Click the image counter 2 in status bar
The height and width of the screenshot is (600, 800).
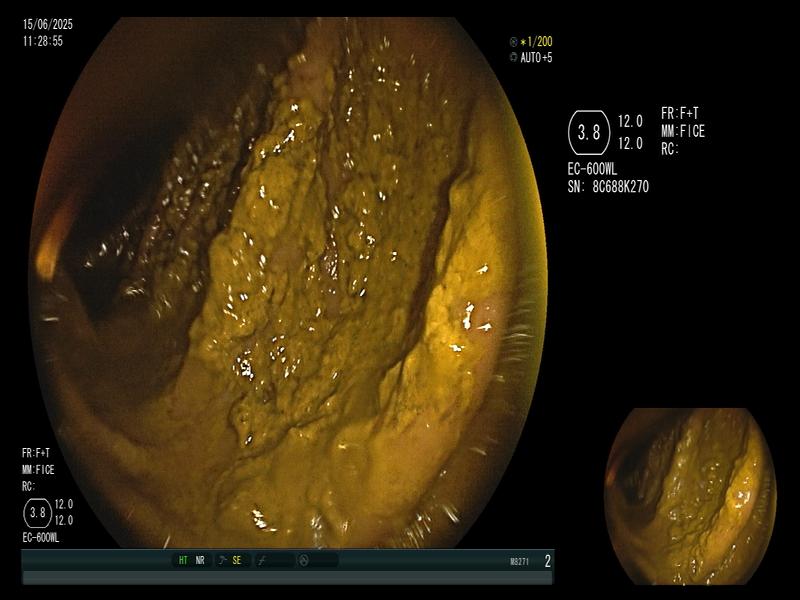pos(547,561)
